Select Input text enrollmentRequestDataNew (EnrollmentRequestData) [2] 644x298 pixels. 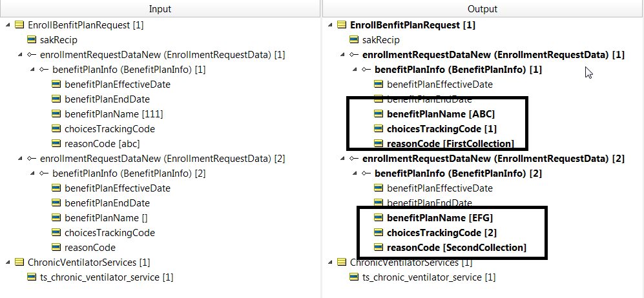pyautogui.click(x=163, y=159)
